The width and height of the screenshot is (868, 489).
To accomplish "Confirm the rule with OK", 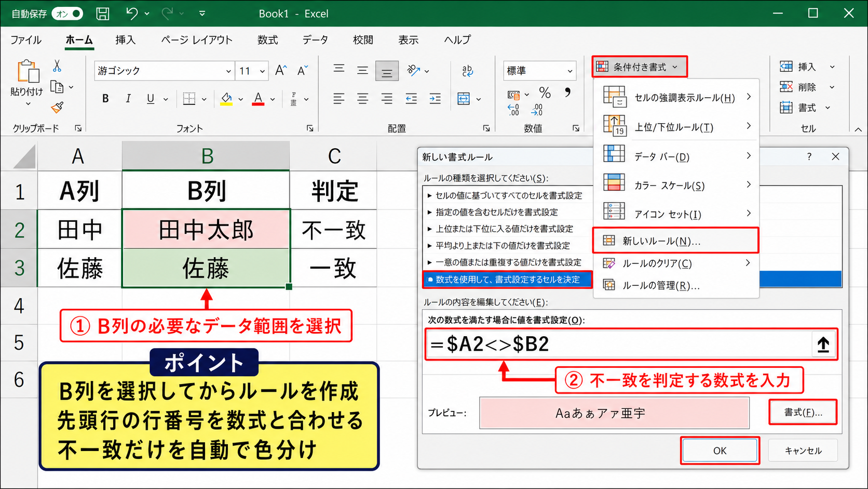I will tap(720, 451).
